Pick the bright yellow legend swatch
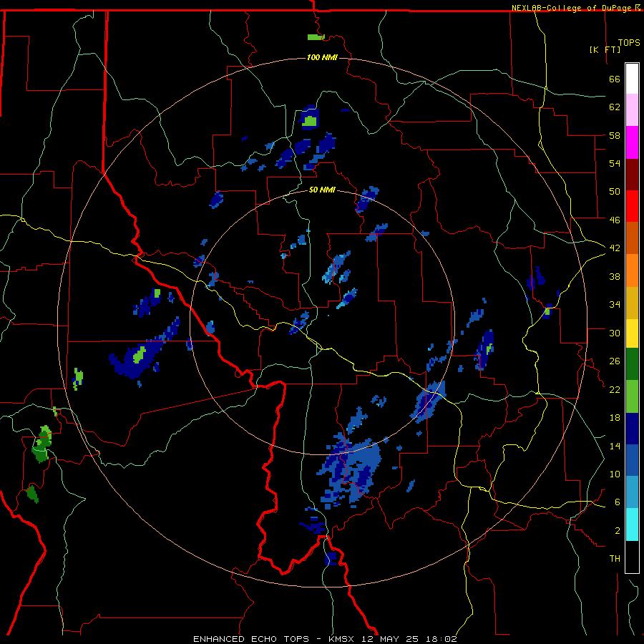The image size is (644, 644). point(632,333)
